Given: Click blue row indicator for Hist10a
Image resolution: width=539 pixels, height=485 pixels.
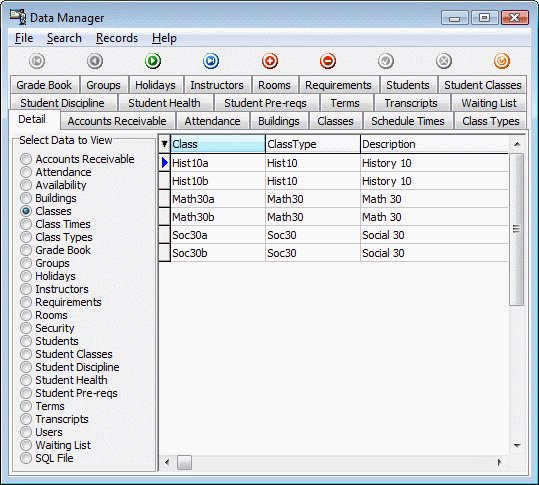Looking at the screenshot, I should pos(165,163).
